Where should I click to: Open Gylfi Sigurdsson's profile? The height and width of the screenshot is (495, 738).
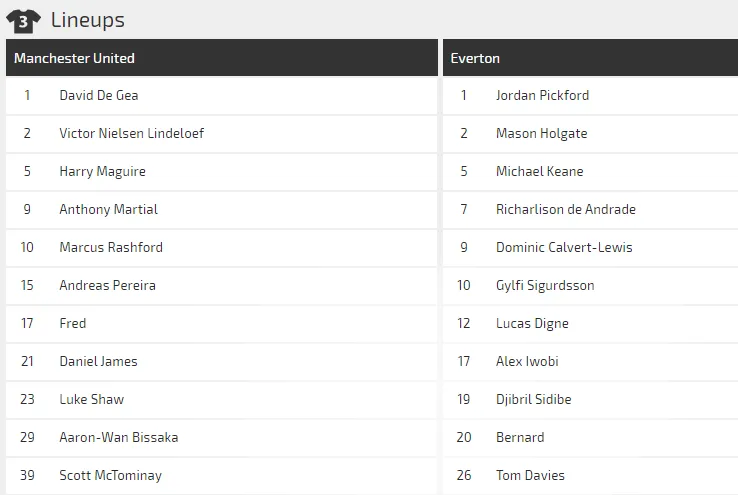pyautogui.click(x=545, y=286)
